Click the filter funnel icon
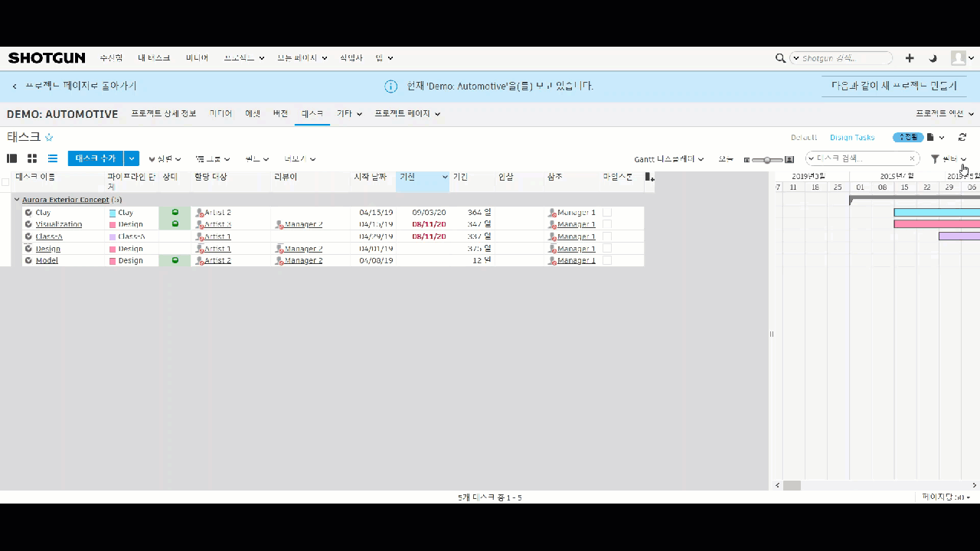 coord(935,158)
